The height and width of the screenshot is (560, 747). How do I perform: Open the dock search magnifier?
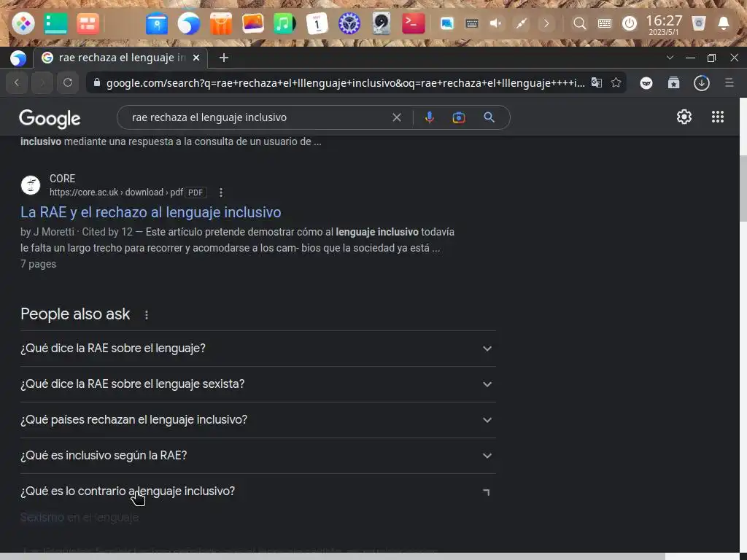coord(579,23)
